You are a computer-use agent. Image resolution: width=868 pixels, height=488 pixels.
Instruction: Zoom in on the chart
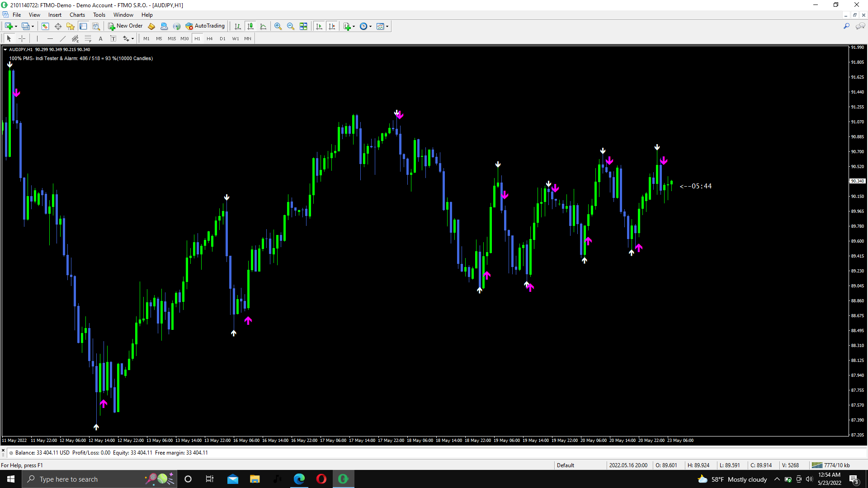278,26
